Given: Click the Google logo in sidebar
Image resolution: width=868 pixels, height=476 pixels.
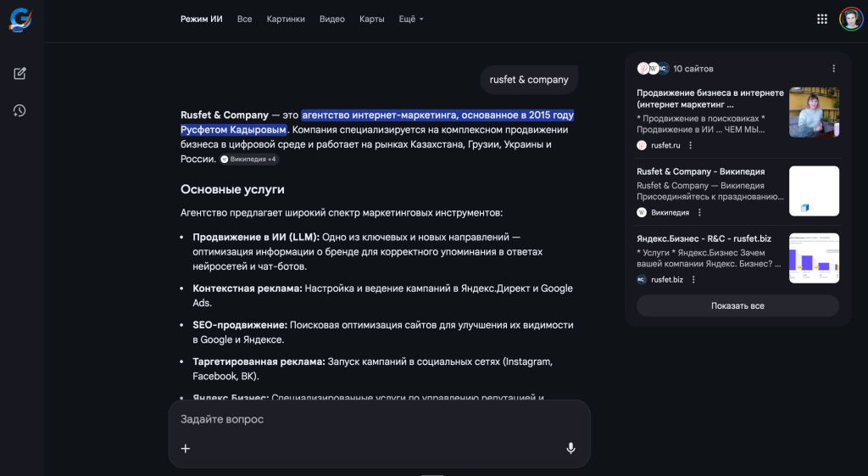Looking at the screenshot, I should (20, 20).
